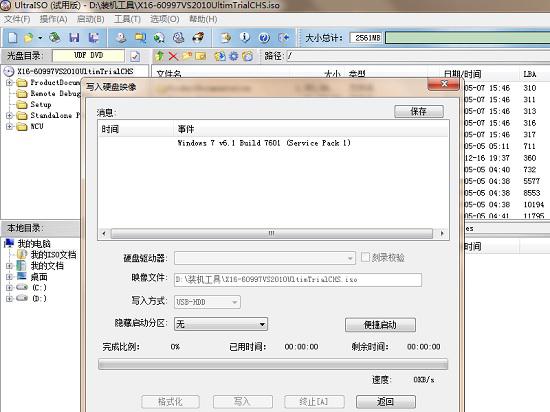Click the green total size capacity bar

(468, 38)
